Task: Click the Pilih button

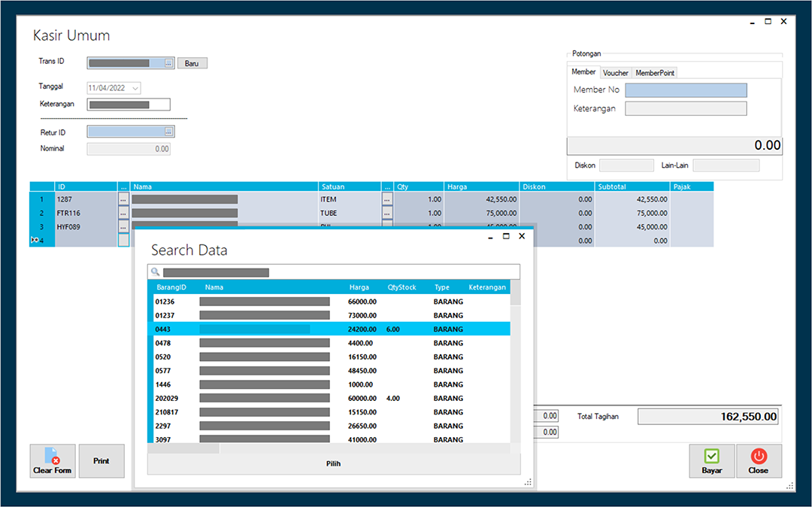Action: tap(334, 463)
